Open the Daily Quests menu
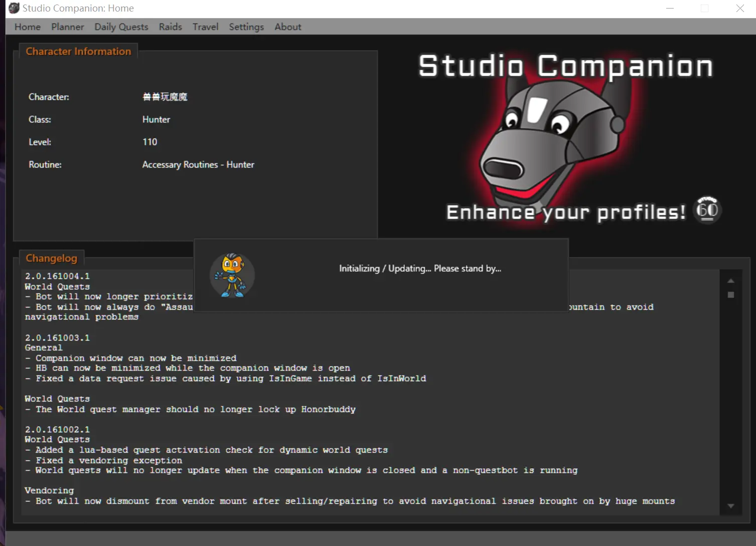 (121, 27)
